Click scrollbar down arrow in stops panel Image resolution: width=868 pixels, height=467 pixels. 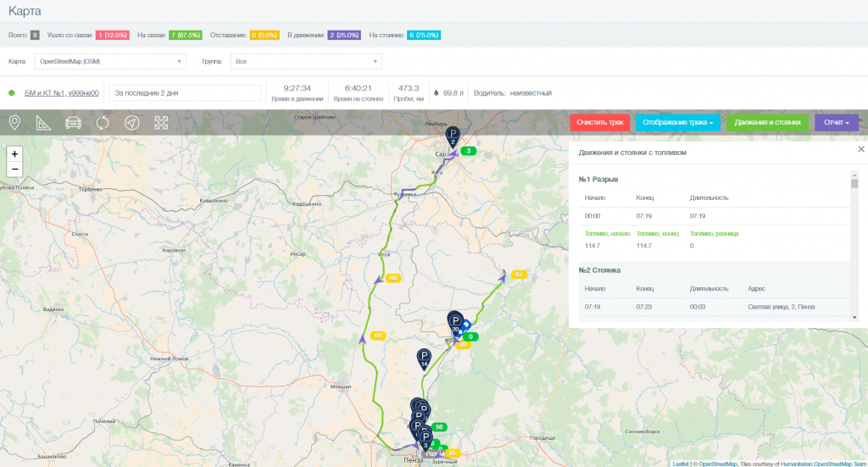(x=854, y=317)
